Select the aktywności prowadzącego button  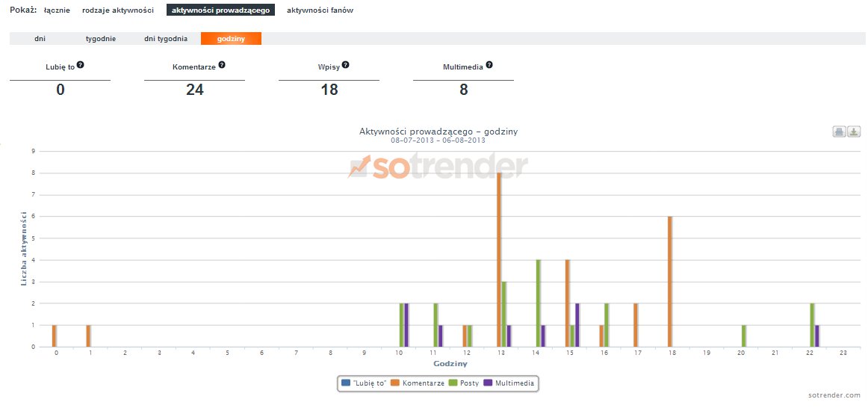coord(220,10)
